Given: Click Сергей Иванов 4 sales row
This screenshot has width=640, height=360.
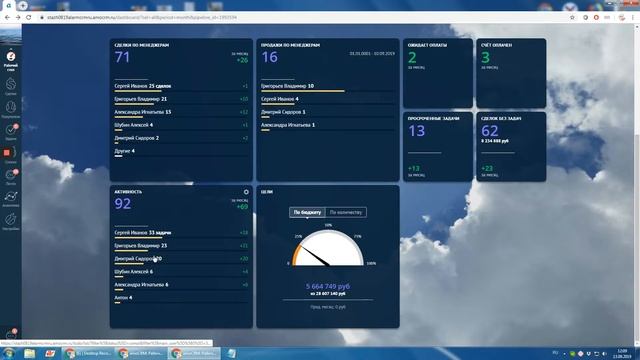Looking at the screenshot, I should [327, 100].
